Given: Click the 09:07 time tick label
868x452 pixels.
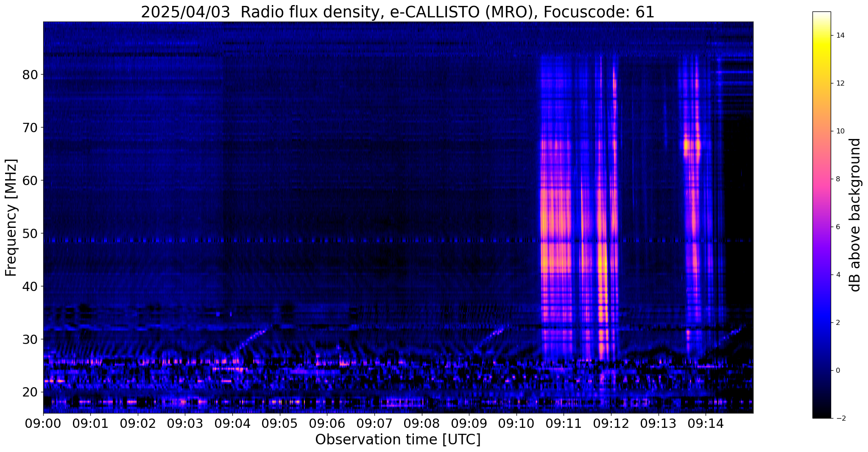Looking at the screenshot, I should (374, 423).
